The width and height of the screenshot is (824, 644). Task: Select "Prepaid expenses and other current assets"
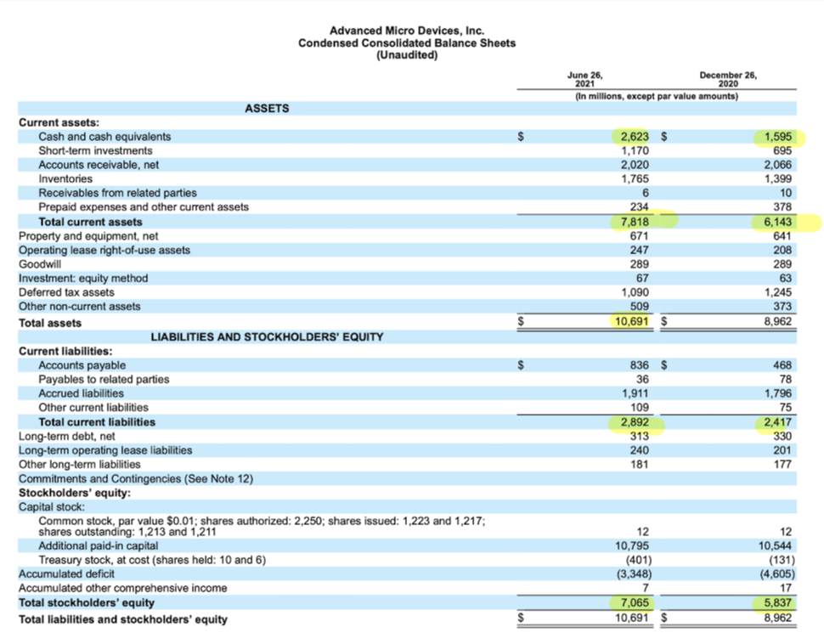(x=144, y=207)
